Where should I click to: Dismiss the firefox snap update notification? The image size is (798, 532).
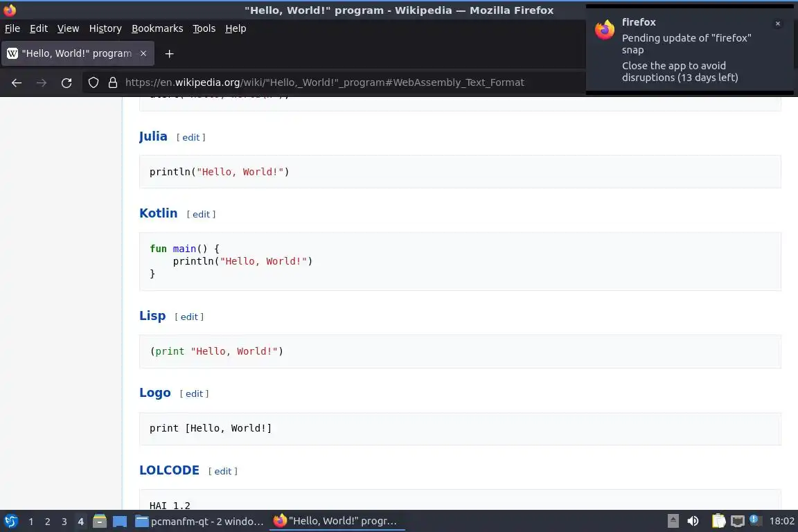778,24
